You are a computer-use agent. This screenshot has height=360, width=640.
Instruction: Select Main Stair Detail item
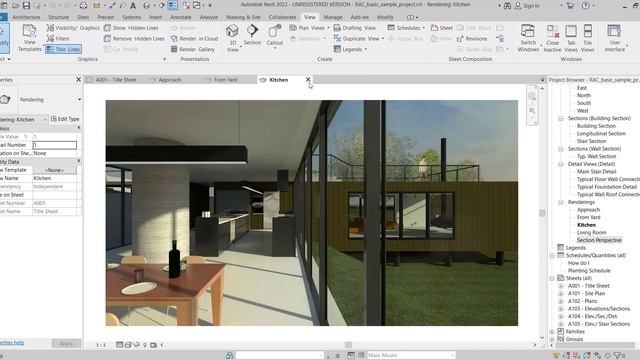coord(596,171)
